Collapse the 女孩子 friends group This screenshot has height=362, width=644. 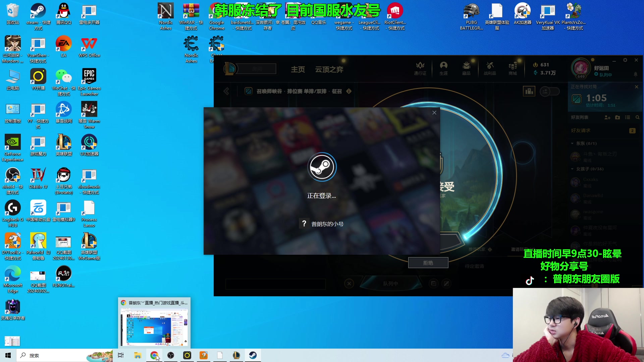click(573, 169)
